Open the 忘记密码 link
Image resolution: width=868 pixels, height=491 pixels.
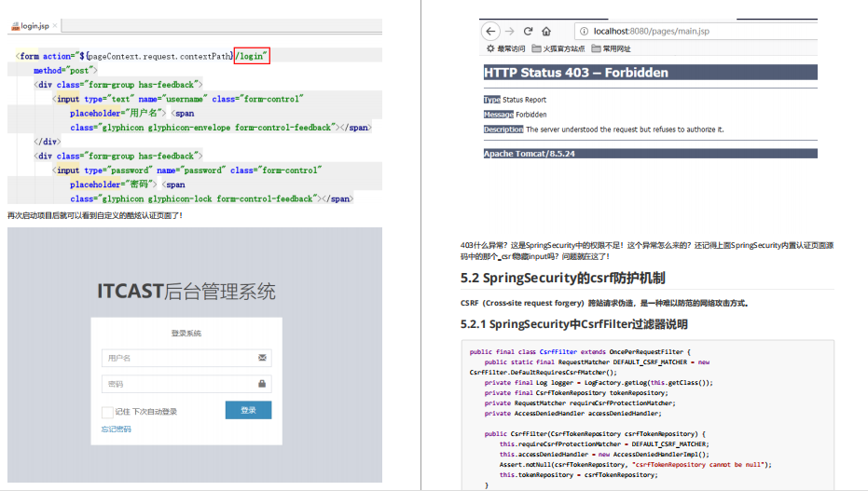117,430
